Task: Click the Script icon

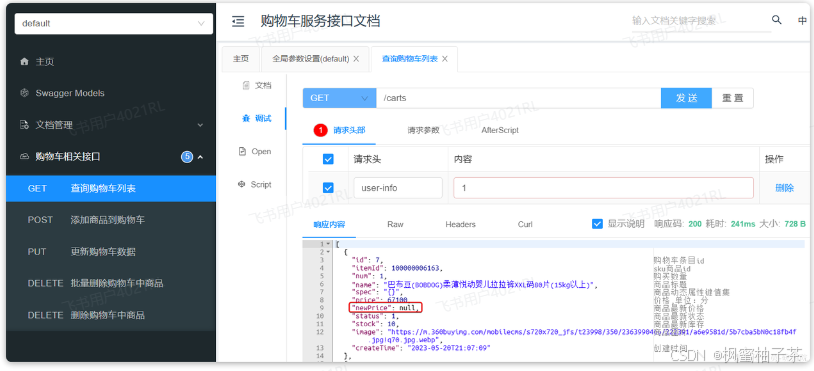Action: click(241, 184)
